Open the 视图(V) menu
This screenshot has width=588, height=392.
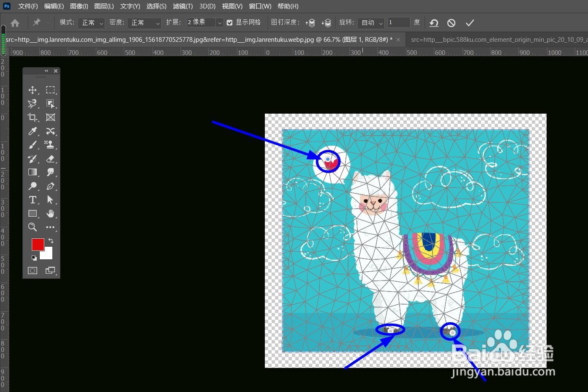pos(232,6)
